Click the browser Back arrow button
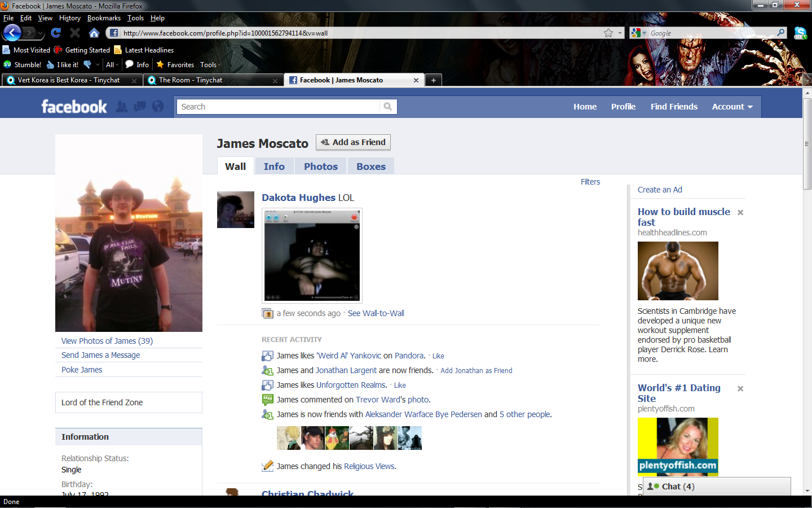This screenshot has height=508, width=812. pos(12,33)
